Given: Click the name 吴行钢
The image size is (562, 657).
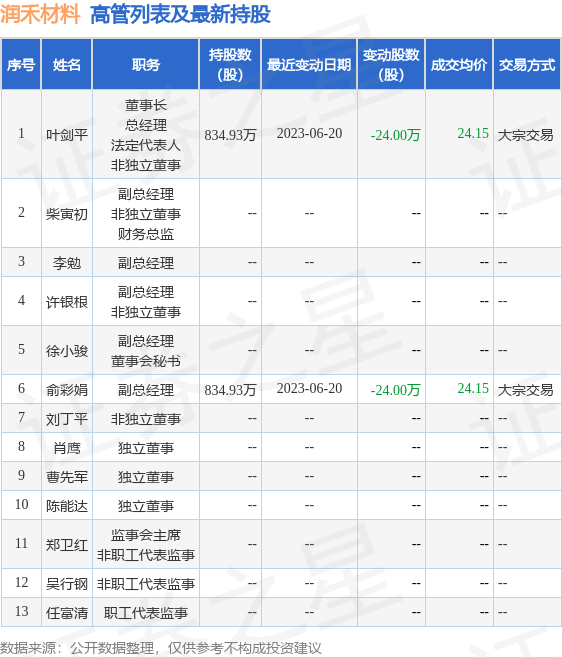Looking at the screenshot, I should [x=67, y=584].
